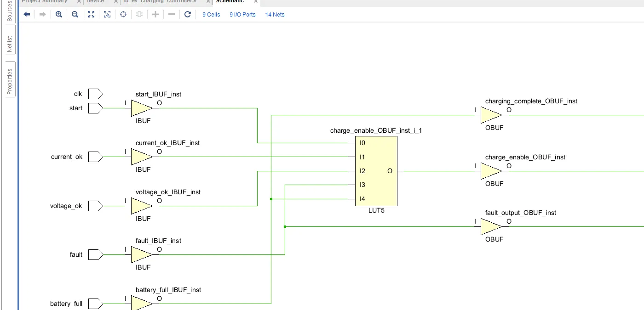Activate the Select Area tool
Viewport: 644px width, 310px height.
click(107, 14)
